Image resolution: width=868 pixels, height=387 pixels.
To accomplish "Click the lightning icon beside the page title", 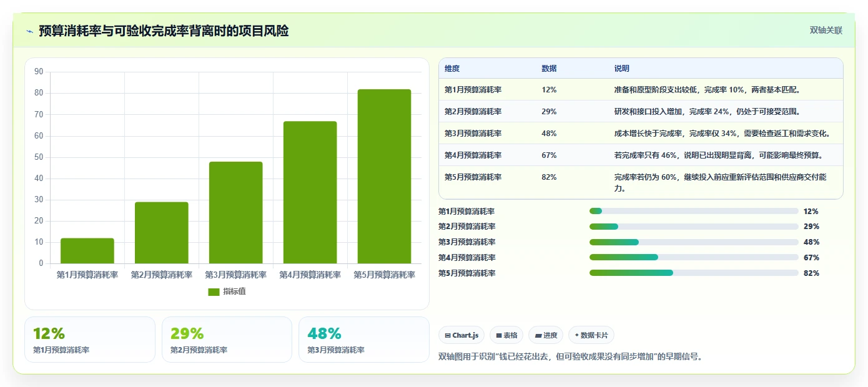I will [30, 31].
